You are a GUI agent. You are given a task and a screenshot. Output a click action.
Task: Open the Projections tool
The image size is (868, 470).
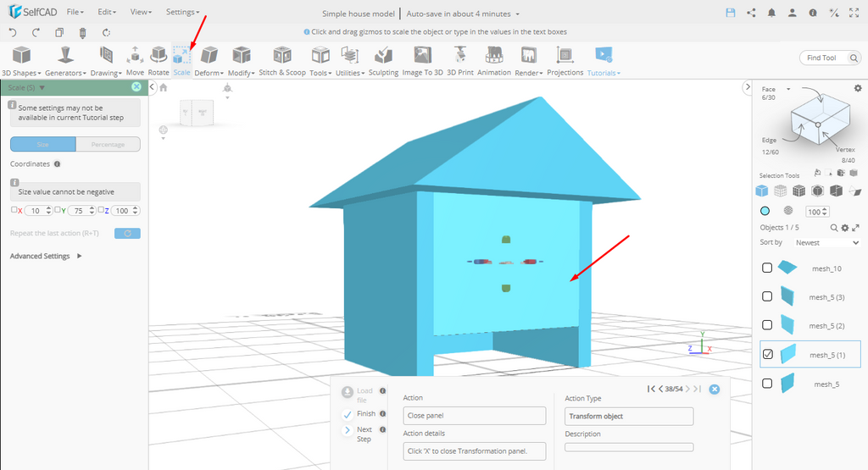(565, 60)
